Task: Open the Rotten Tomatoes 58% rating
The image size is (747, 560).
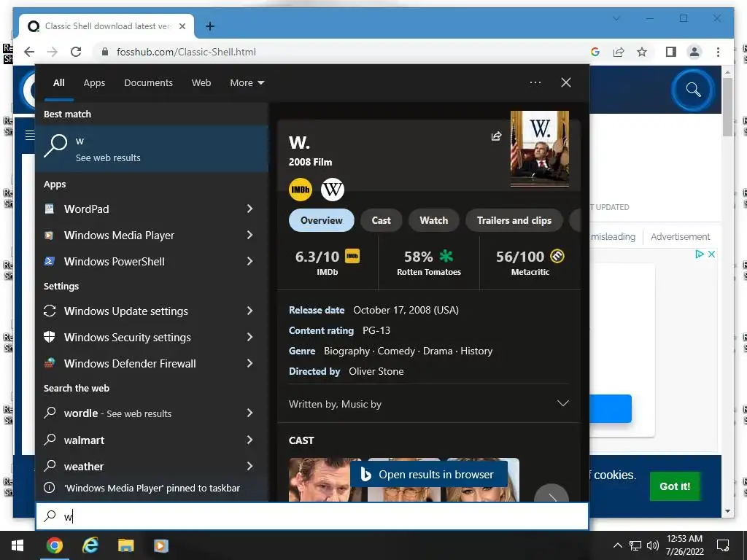Action: [x=429, y=262]
